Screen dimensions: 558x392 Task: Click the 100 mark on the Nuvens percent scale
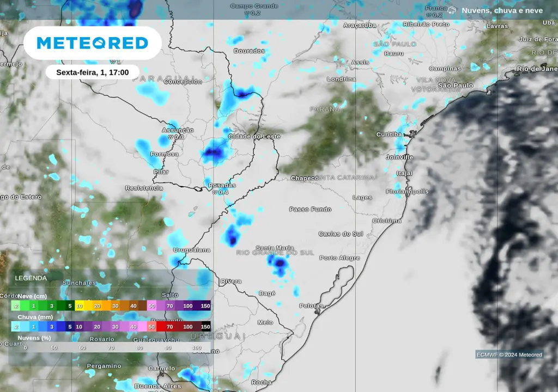(x=196, y=348)
